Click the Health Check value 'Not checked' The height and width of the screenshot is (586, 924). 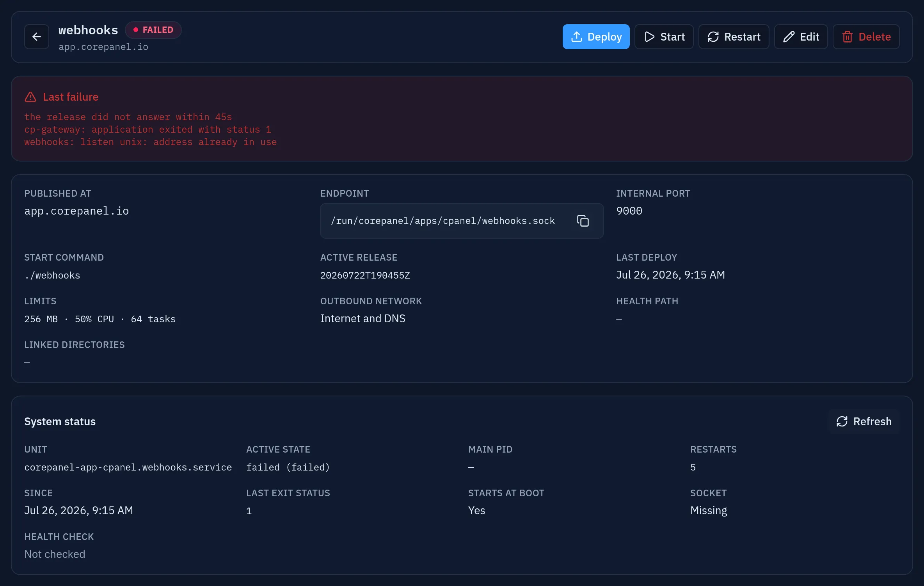55,554
